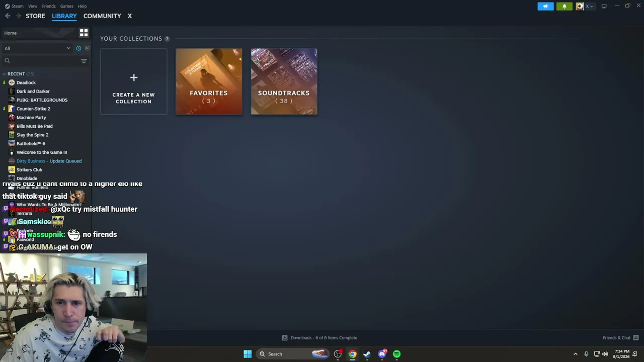Image resolution: width=644 pixels, height=362 pixels.
Task: Select Dirty Business - Update Queued
Action: coord(49,161)
